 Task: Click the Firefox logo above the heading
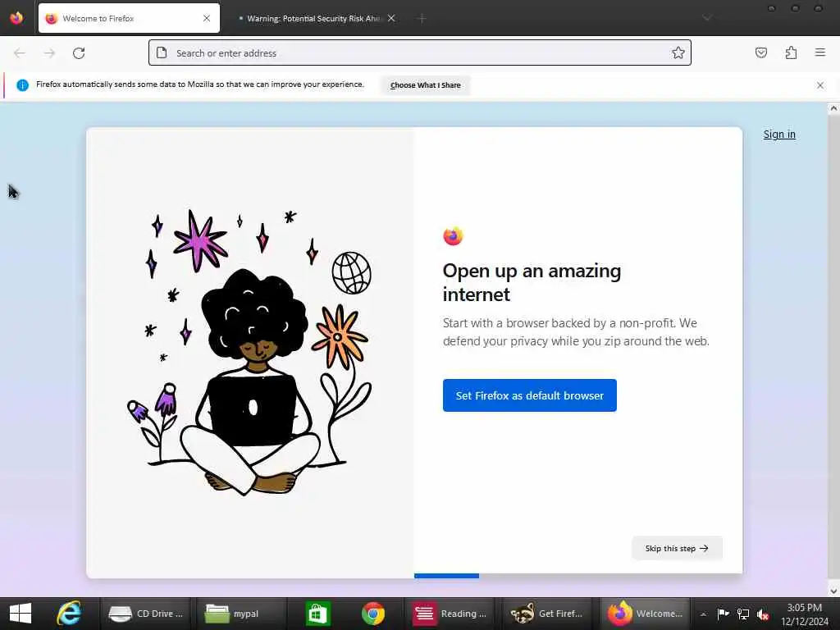(x=453, y=236)
